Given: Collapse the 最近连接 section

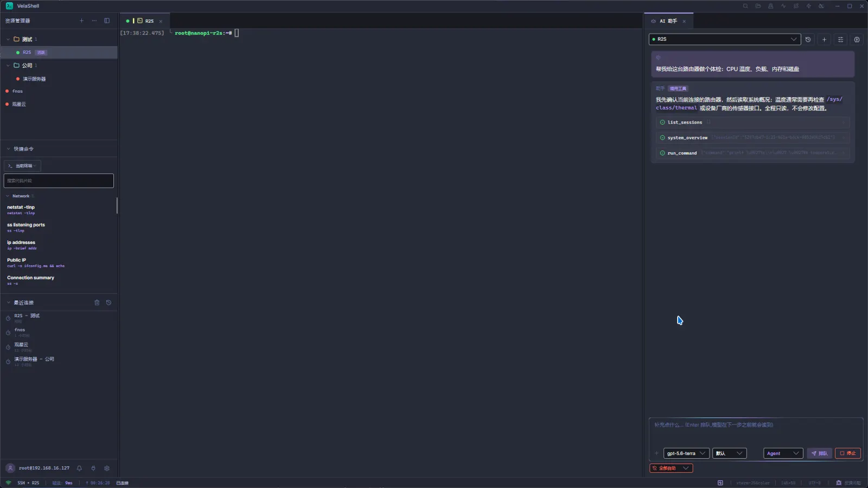Looking at the screenshot, I should pyautogui.click(x=8, y=303).
